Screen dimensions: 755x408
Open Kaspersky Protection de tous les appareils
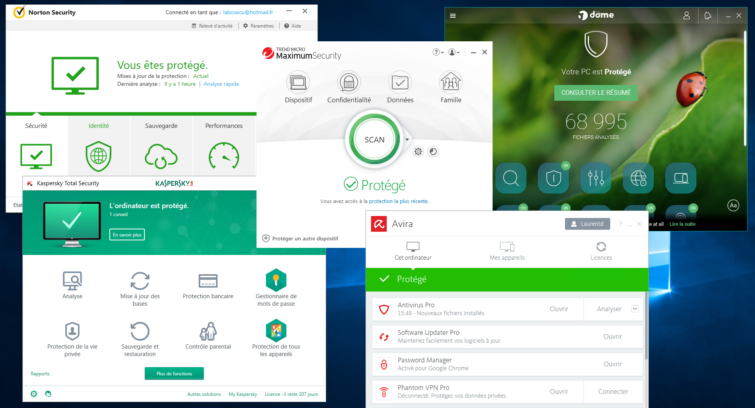pos(276,330)
